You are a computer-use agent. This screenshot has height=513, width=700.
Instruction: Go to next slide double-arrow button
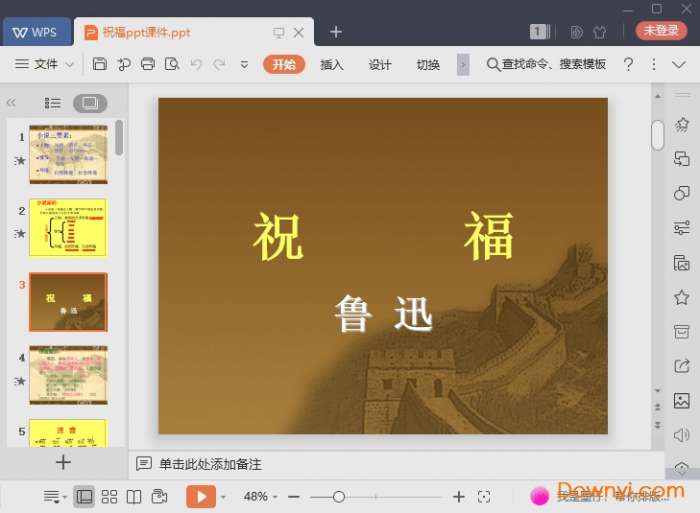click(658, 424)
